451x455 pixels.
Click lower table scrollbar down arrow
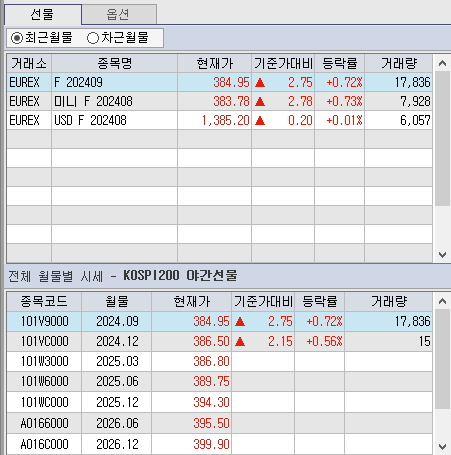click(442, 446)
